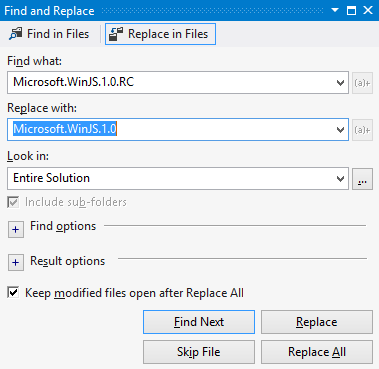Expand the Result options section
The height and width of the screenshot is (369, 379).
coord(16,263)
